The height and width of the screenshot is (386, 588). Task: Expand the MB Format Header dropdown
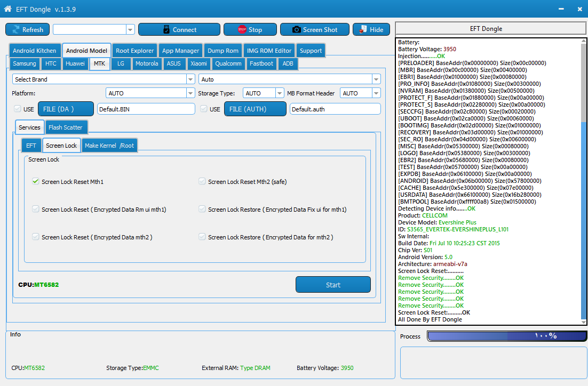376,93
